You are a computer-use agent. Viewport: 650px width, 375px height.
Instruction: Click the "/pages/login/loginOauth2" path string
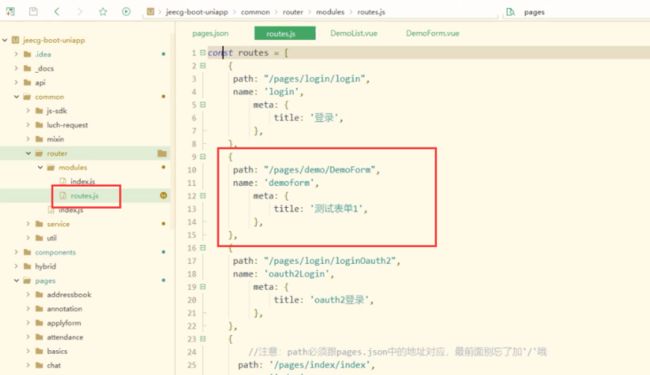tap(330, 261)
